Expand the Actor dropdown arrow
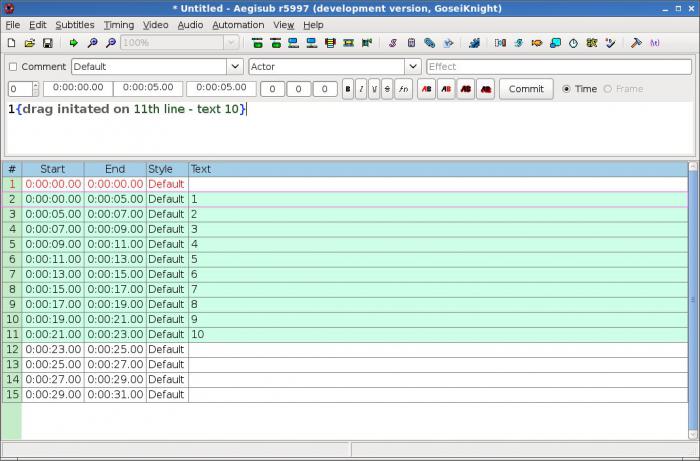 [413, 66]
